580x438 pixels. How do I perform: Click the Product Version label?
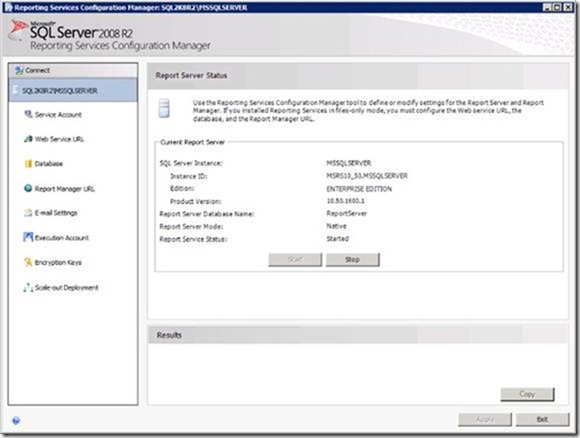coord(195,201)
